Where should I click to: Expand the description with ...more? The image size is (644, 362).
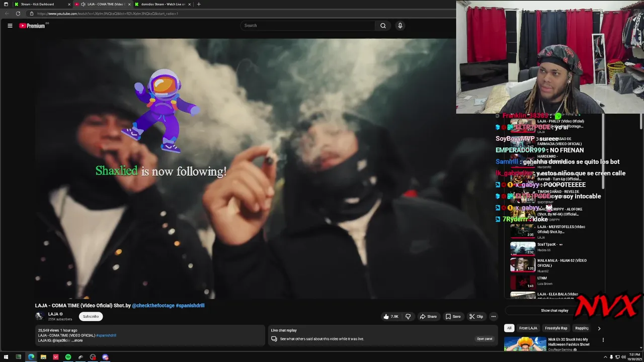click(77, 340)
